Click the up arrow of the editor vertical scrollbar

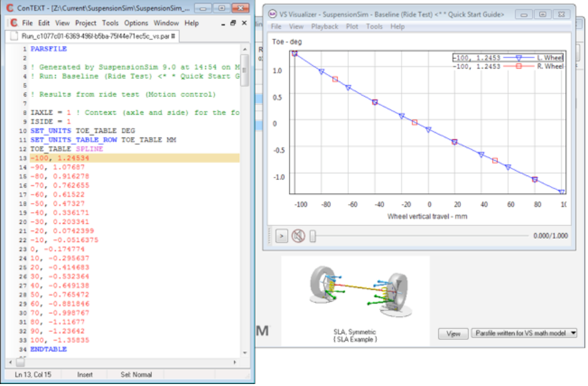tap(244, 49)
